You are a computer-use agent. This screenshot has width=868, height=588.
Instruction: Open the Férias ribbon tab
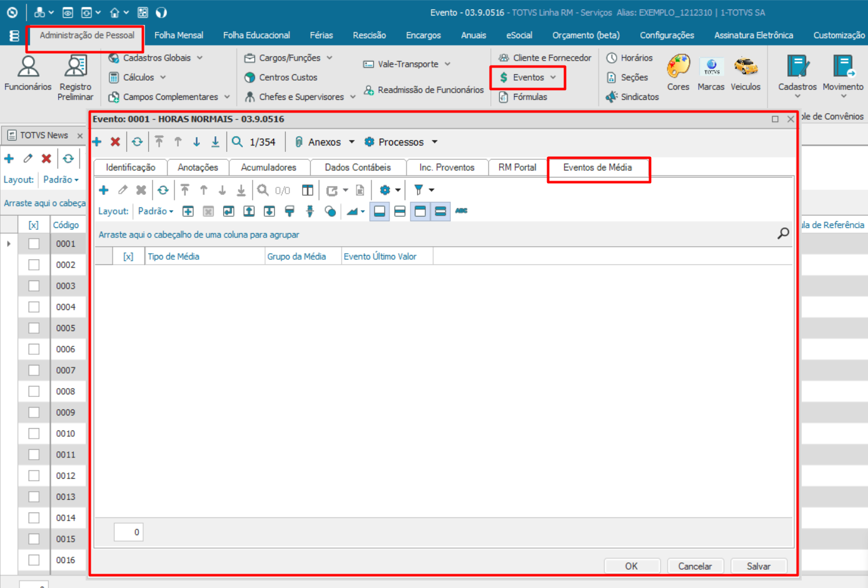321,35
